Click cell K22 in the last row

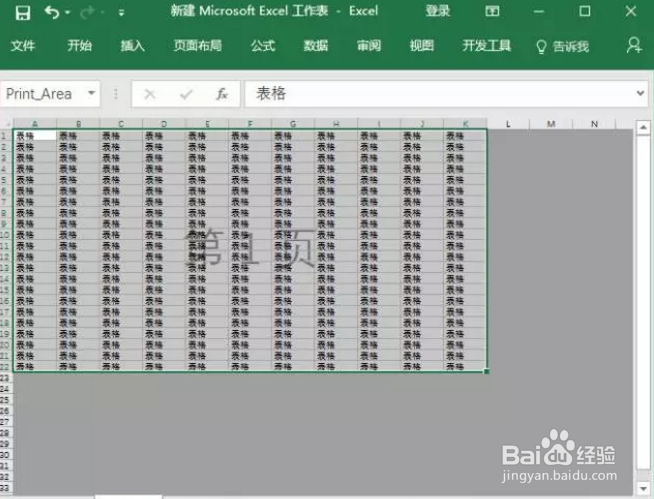tap(465, 367)
